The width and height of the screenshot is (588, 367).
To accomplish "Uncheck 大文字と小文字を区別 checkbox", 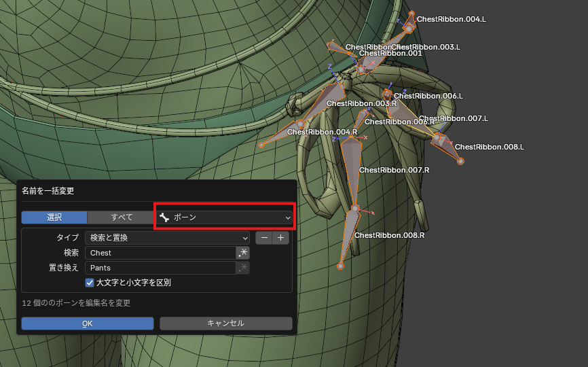I will (90, 283).
